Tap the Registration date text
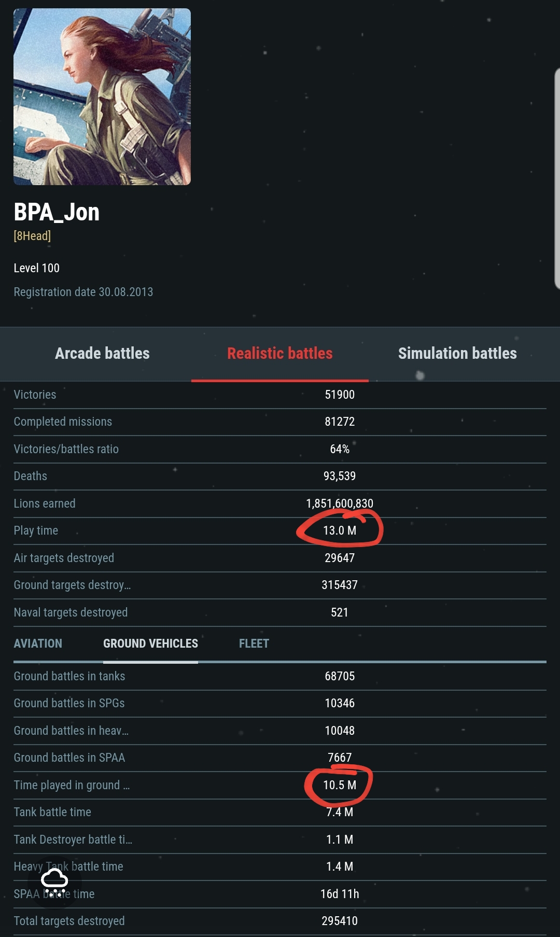This screenshot has width=560, height=937. [83, 292]
